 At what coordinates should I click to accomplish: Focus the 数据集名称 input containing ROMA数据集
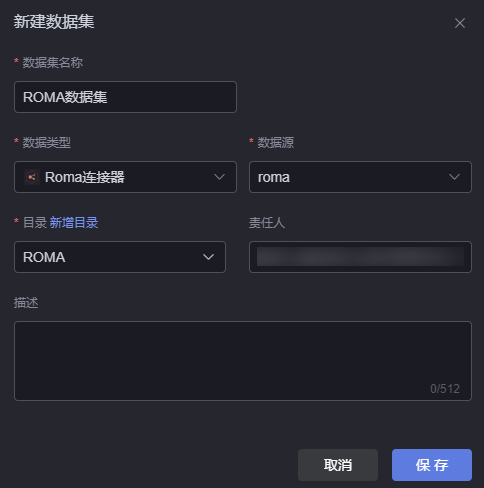(125, 97)
